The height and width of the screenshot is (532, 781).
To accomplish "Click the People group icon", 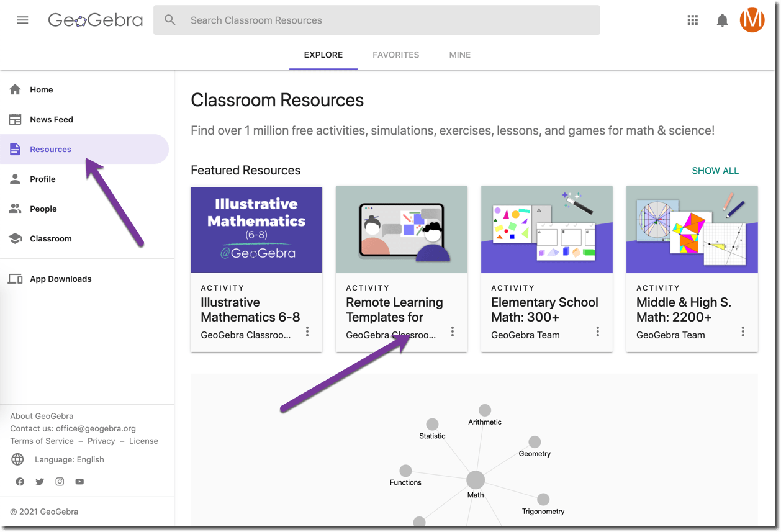I will click(x=16, y=209).
